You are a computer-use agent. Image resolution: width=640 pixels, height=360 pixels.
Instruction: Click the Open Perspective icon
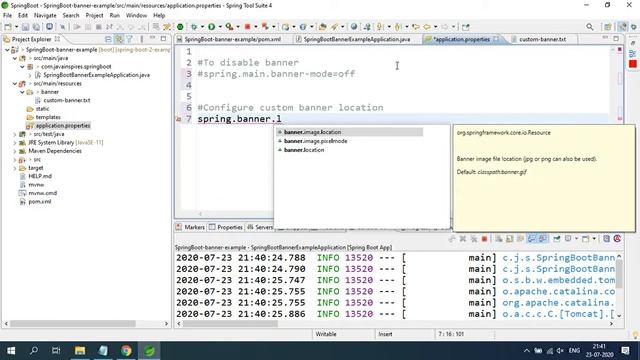608,27
